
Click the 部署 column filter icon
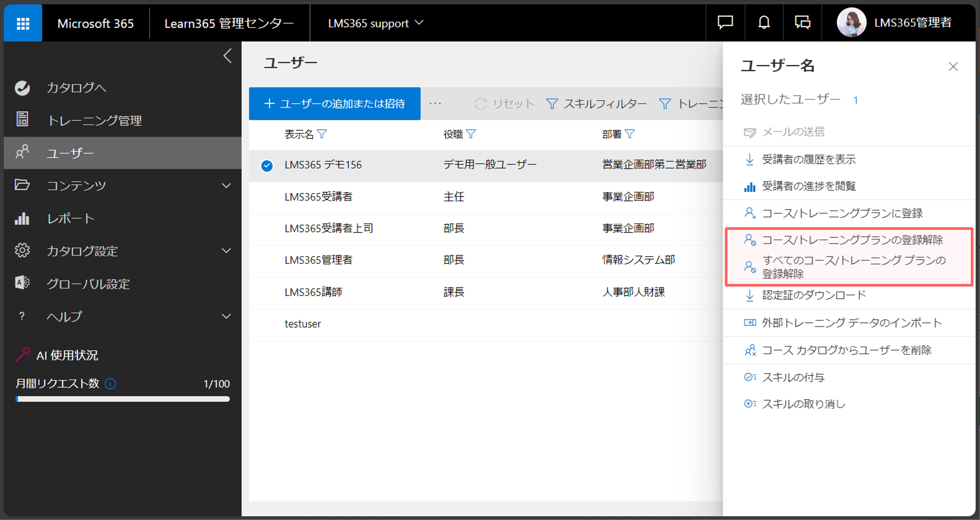[x=630, y=134]
